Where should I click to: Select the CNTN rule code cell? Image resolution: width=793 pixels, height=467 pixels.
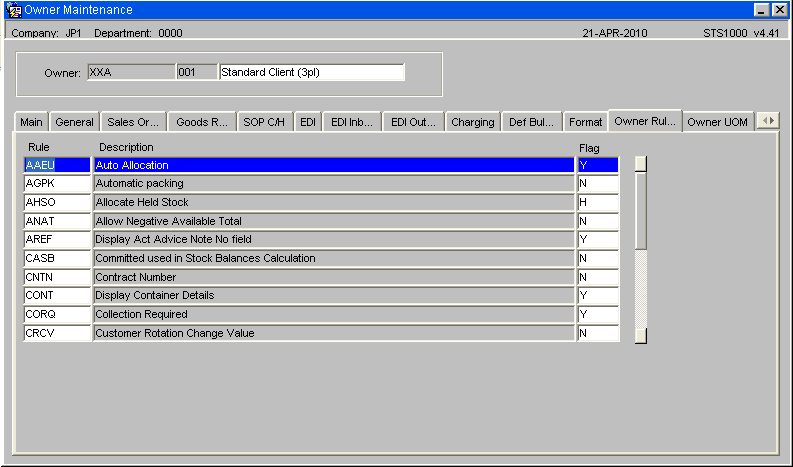(57, 277)
